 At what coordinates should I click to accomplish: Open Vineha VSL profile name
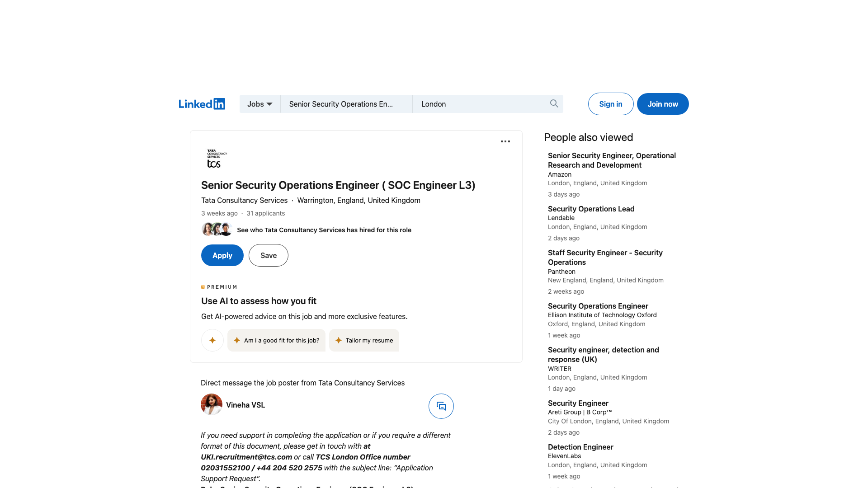click(x=245, y=405)
